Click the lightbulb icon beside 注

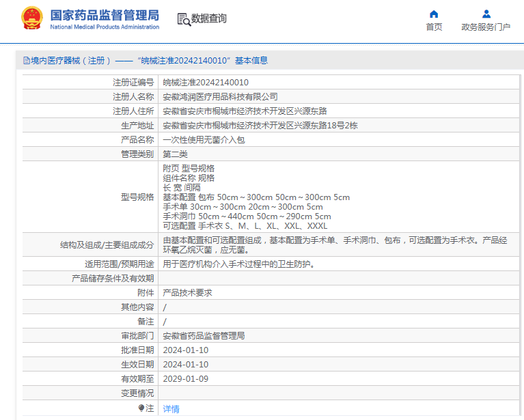point(141,408)
